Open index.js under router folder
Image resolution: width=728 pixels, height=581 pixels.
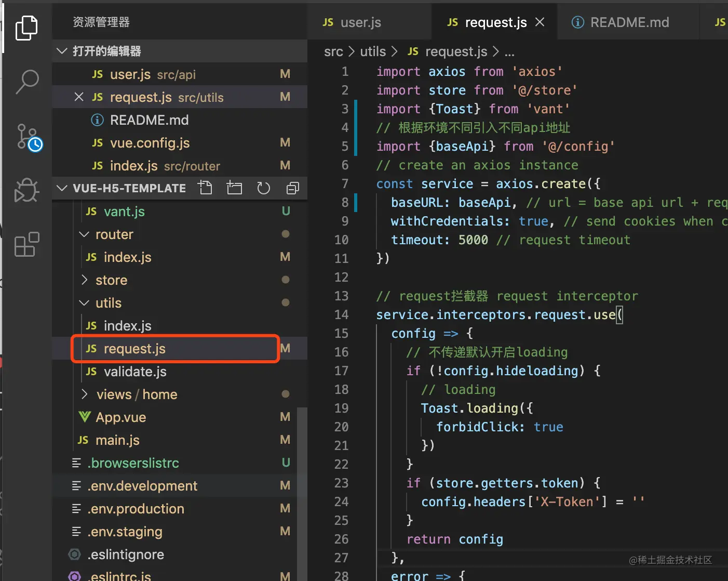(180, 257)
